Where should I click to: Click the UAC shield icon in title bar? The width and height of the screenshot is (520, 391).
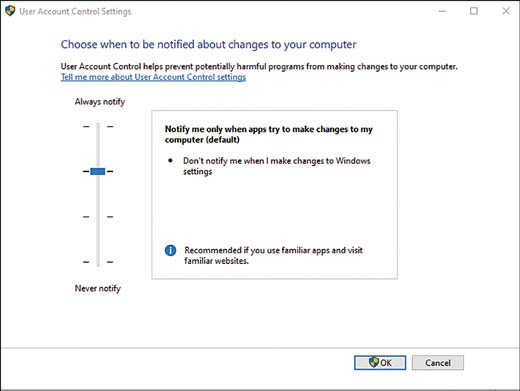(x=10, y=11)
